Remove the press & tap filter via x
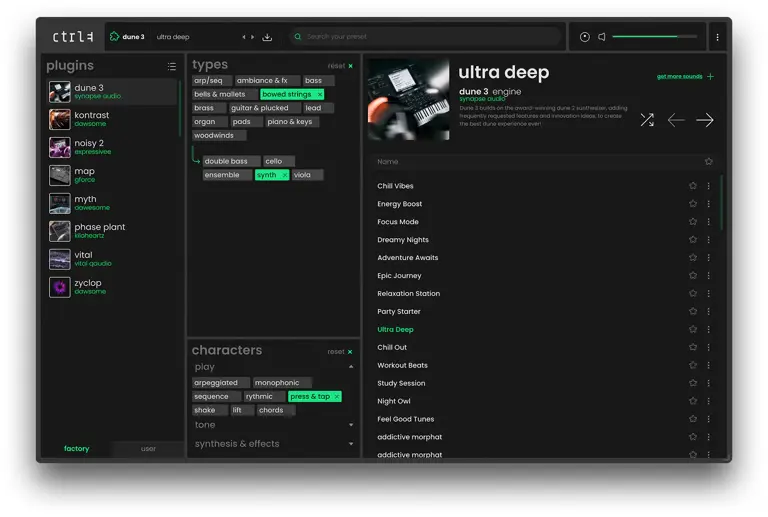Viewport: 768px width, 517px height. coord(336,397)
